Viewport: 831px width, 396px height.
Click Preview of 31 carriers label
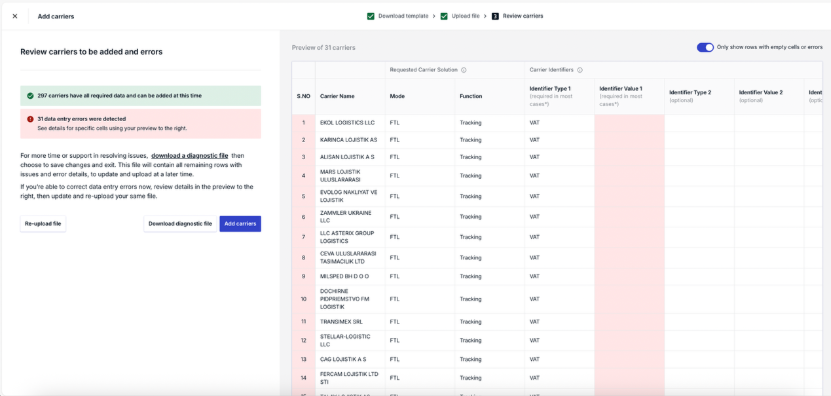(323, 48)
